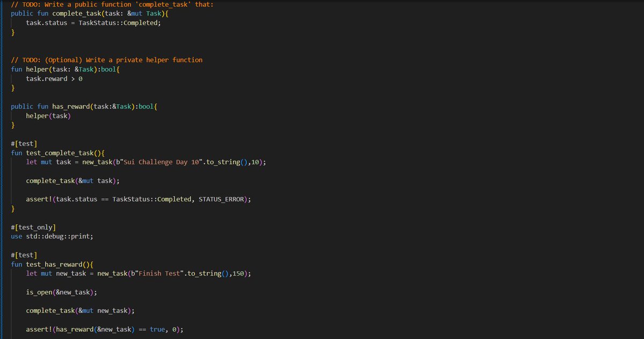Select the first #[test] attribute
This screenshot has height=339, width=644.
pyautogui.click(x=23, y=143)
